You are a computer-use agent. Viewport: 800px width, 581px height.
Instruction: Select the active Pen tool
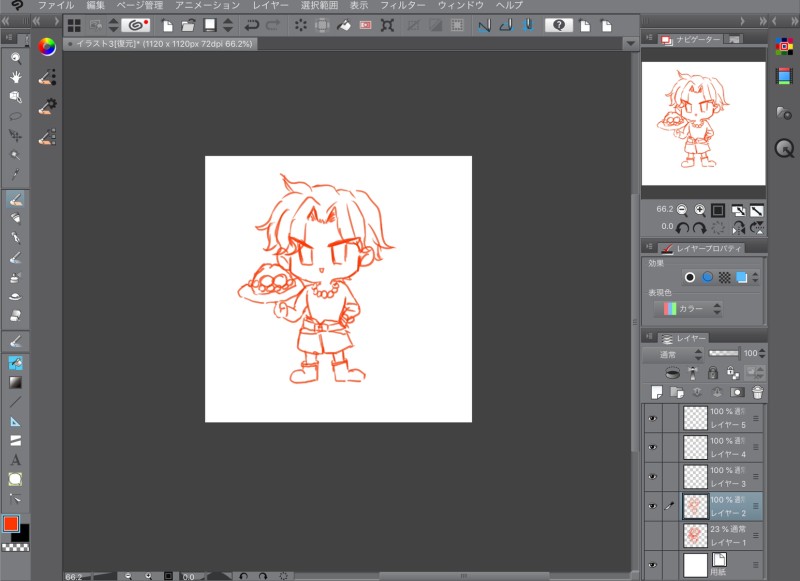pos(16,199)
